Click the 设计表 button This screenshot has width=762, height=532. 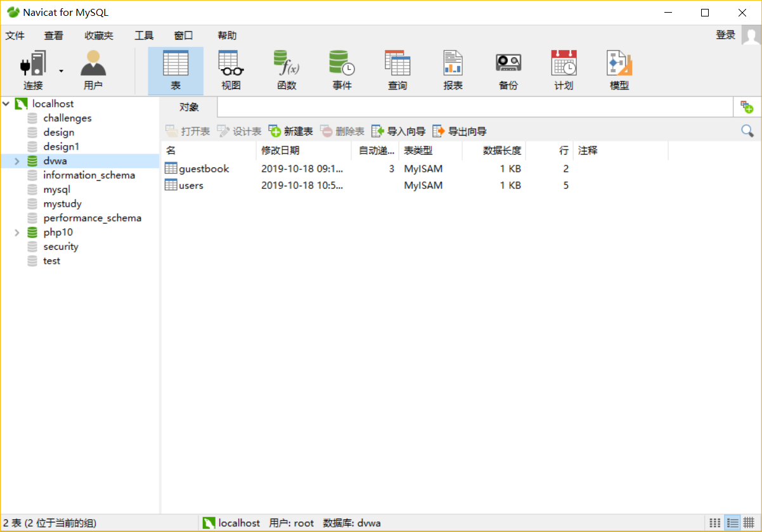[x=239, y=131]
